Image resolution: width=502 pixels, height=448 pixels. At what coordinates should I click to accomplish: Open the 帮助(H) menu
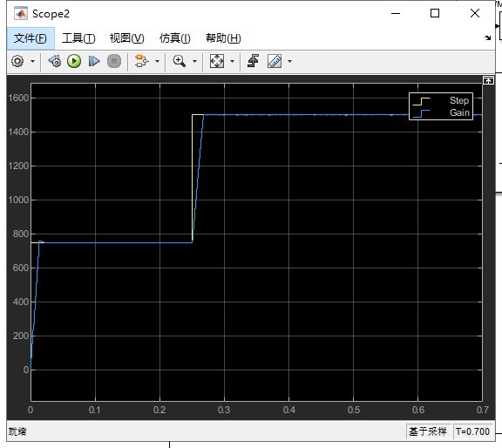[223, 38]
